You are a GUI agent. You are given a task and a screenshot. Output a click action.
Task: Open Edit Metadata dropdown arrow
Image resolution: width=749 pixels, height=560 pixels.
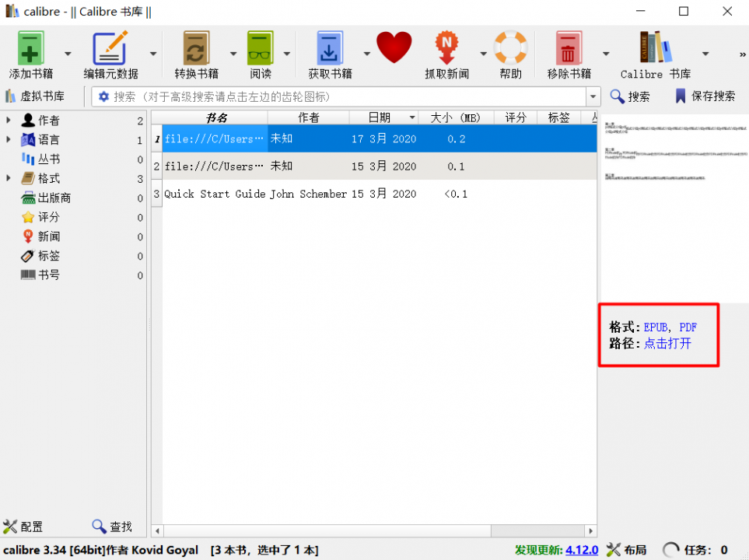coord(153,54)
